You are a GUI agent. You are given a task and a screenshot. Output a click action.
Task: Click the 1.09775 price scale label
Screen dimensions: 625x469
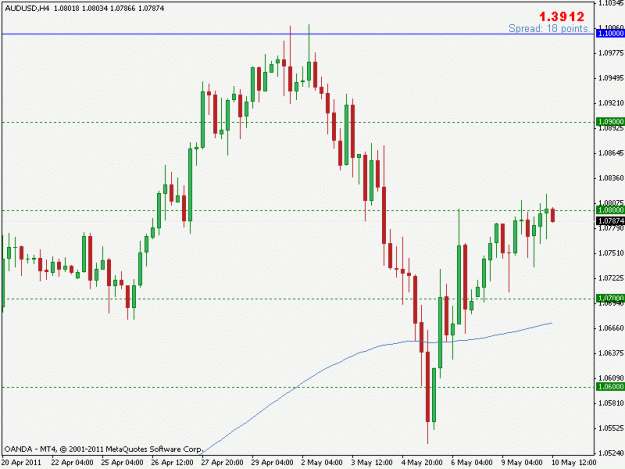[611, 53]
